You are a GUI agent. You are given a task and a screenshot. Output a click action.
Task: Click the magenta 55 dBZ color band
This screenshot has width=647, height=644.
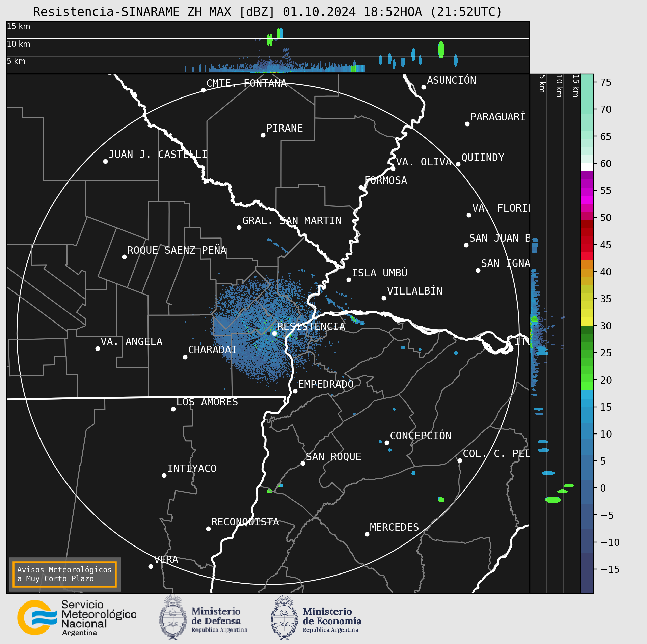587,192
